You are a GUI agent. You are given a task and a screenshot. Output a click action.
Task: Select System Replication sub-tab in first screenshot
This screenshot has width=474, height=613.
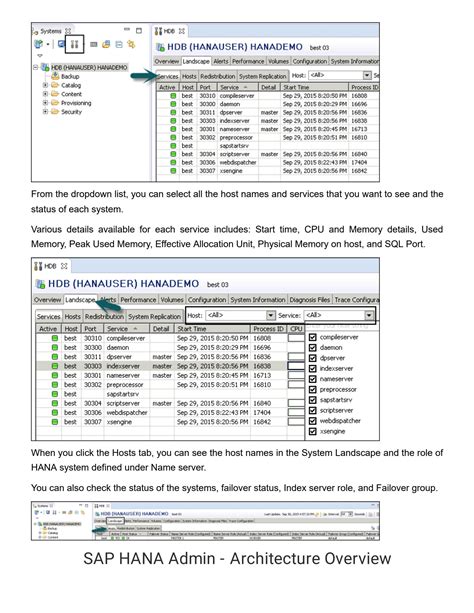coord(263,76)
